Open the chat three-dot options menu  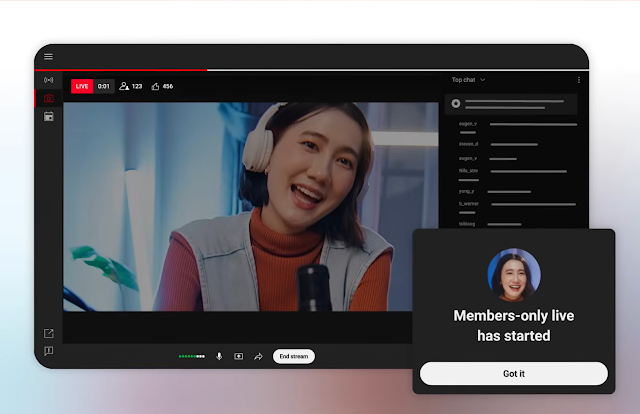(578, 80)
